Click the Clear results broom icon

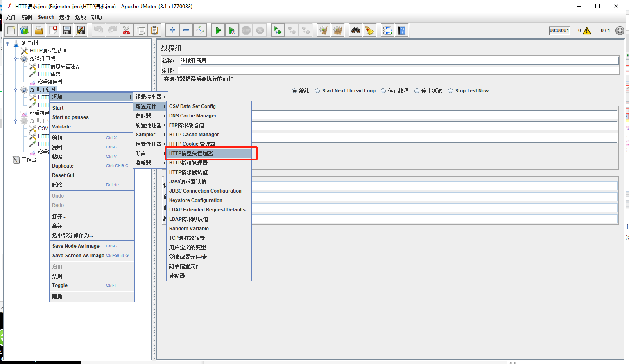[324, 30]
